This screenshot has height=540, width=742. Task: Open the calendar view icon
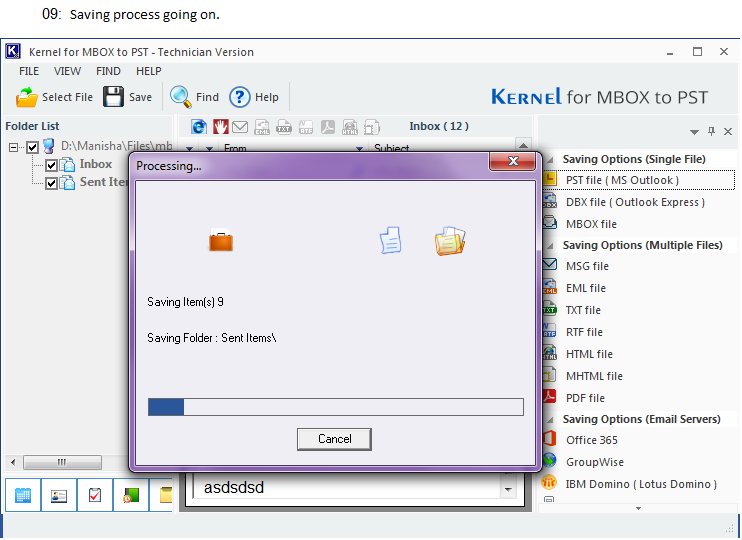click(23, 496)
